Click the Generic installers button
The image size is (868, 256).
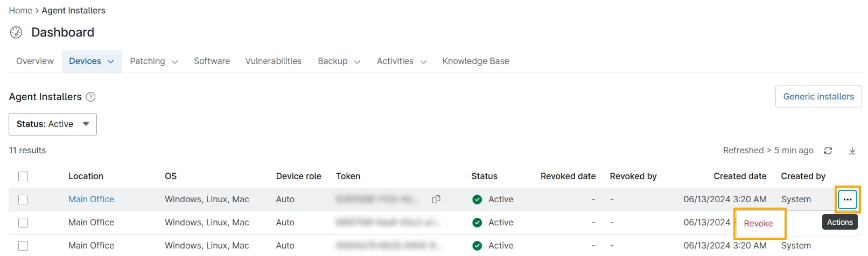818,97
